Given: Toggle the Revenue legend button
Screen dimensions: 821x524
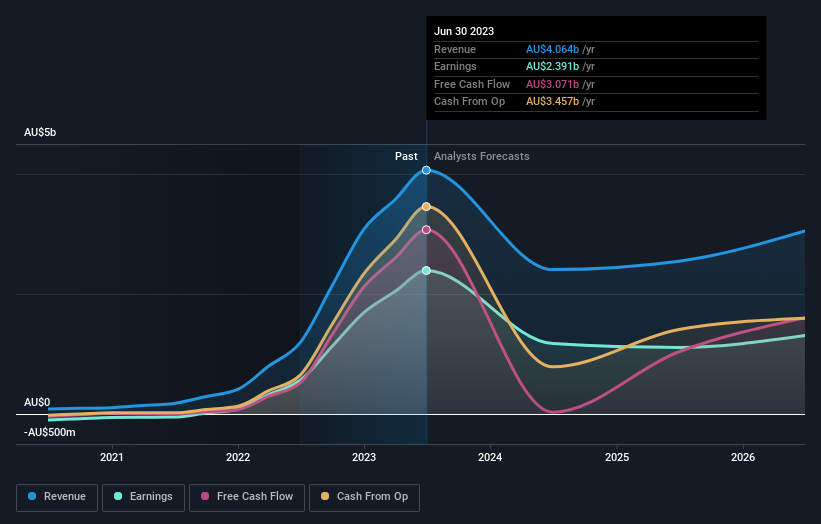Looking at the screenshot, I should (x=57, y=497).
